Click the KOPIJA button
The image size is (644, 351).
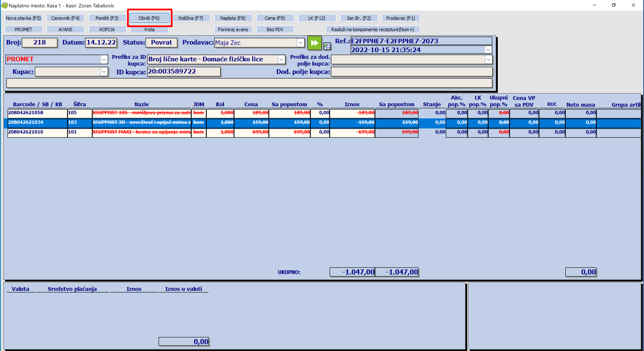tap(107, 29)
